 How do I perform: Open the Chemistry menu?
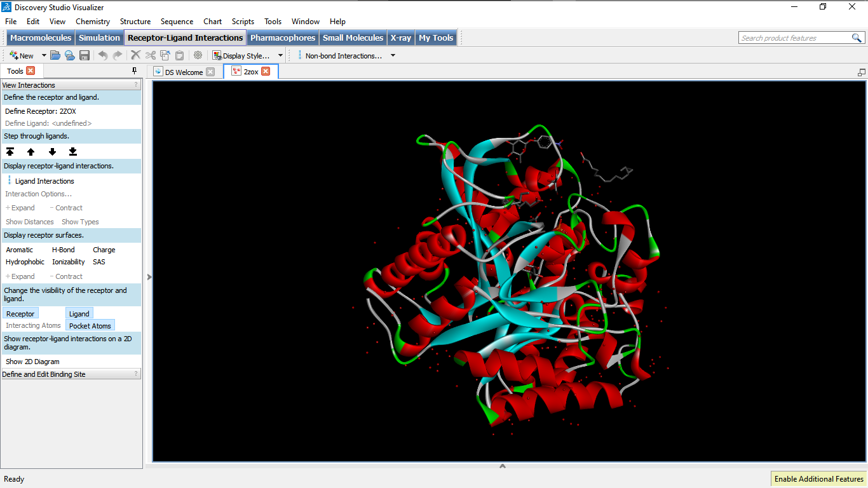coord(93,21)
